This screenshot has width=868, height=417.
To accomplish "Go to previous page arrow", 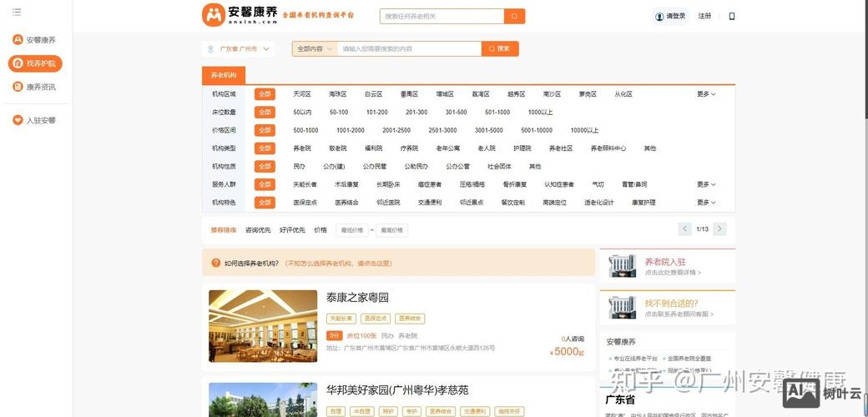I will click(684, 229).
